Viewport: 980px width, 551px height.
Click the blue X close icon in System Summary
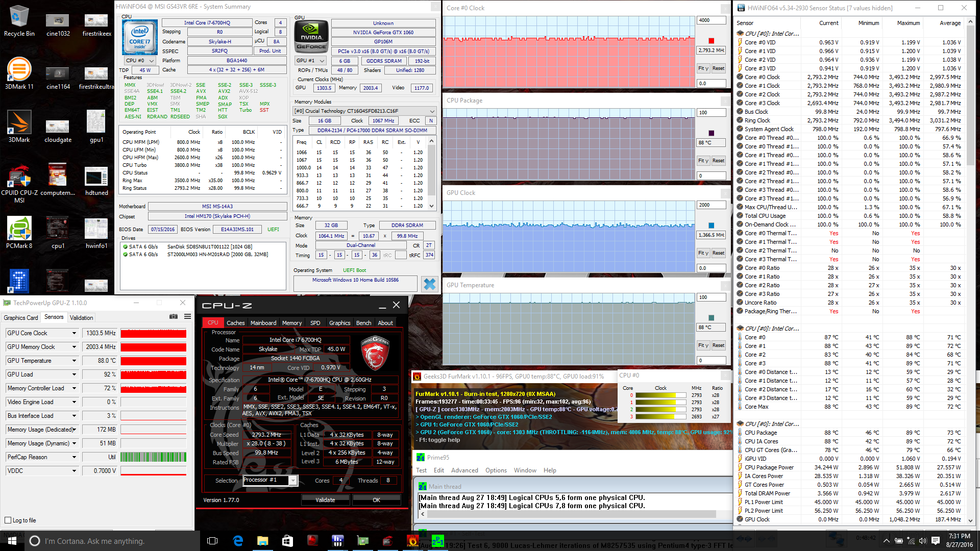430,284
